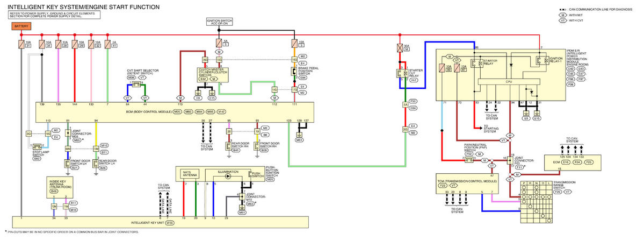Select the illumination diode symbol
The height and width of the screenshot is (240, 644).
pos(228,175)
